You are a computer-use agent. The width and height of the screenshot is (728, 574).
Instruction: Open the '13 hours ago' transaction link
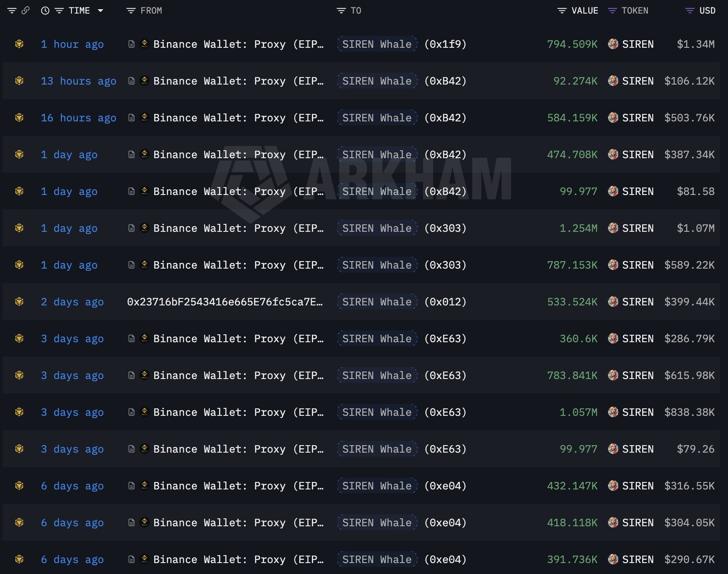click(x=78, y=81)
